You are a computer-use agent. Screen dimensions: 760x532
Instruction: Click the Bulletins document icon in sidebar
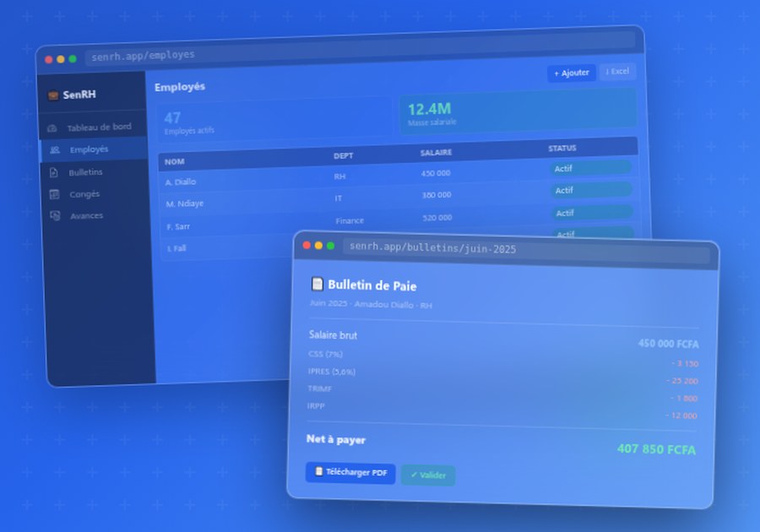[53, 172]
